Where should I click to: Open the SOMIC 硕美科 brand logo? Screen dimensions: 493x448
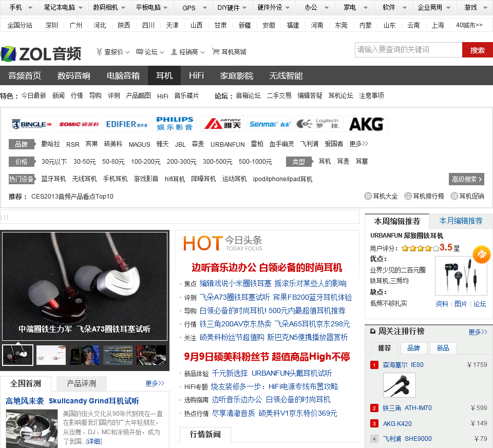tap(79, 124)
